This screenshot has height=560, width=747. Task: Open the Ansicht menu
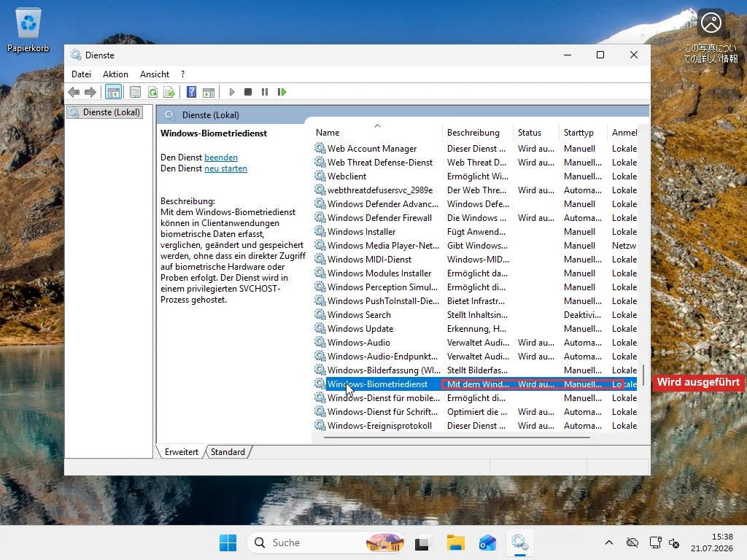[x=155, y=74]
